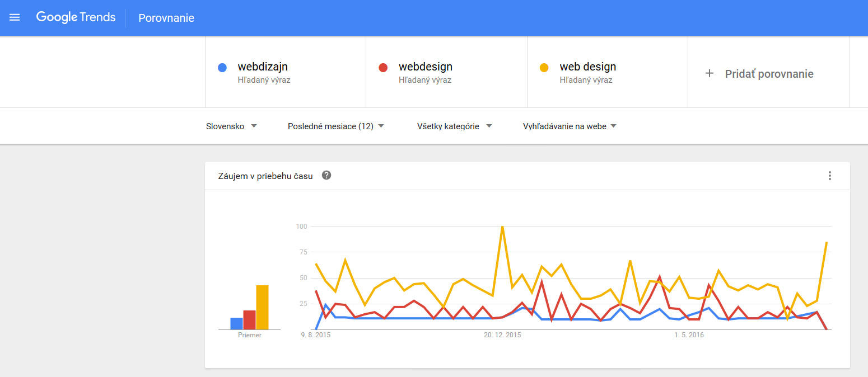Click Pridať porovnanie button
Viewport: 868px width, 377px height.
coord(769,73)
